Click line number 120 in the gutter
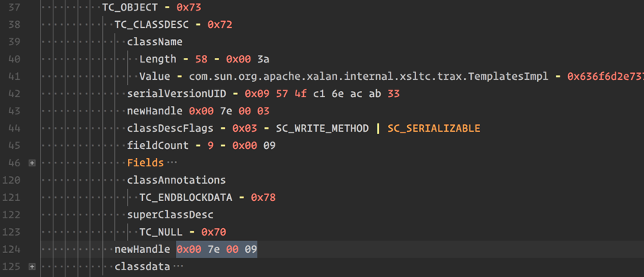The height and width of the screenshot is (277, 644). (11, 180)
